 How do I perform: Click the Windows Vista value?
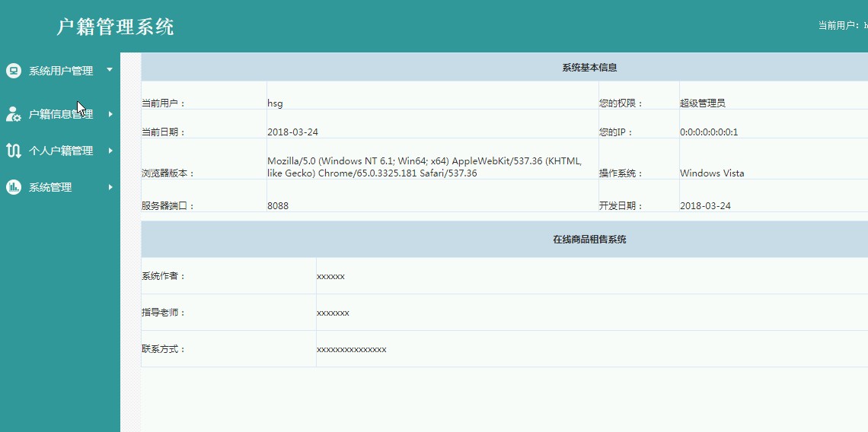[712, 173]
